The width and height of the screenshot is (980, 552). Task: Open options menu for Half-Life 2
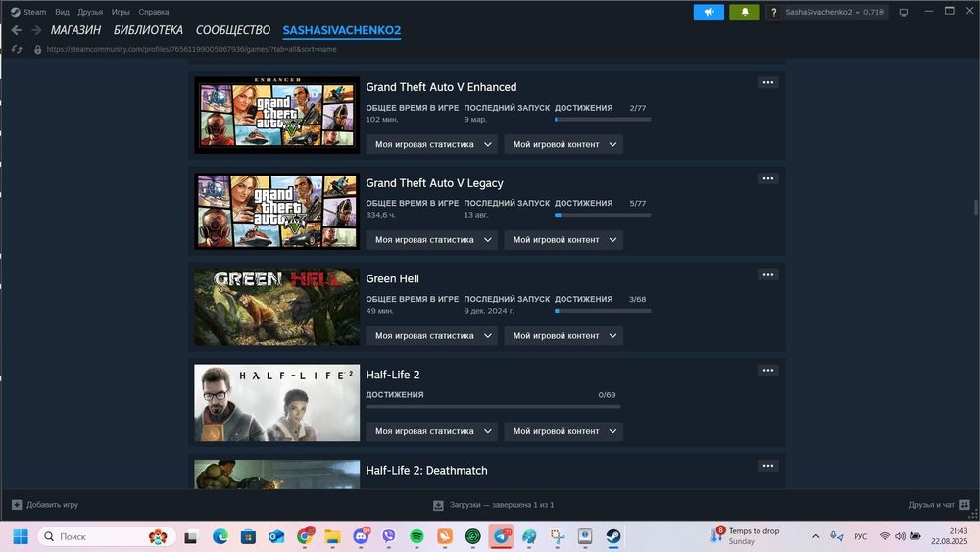tap(768, 370)
